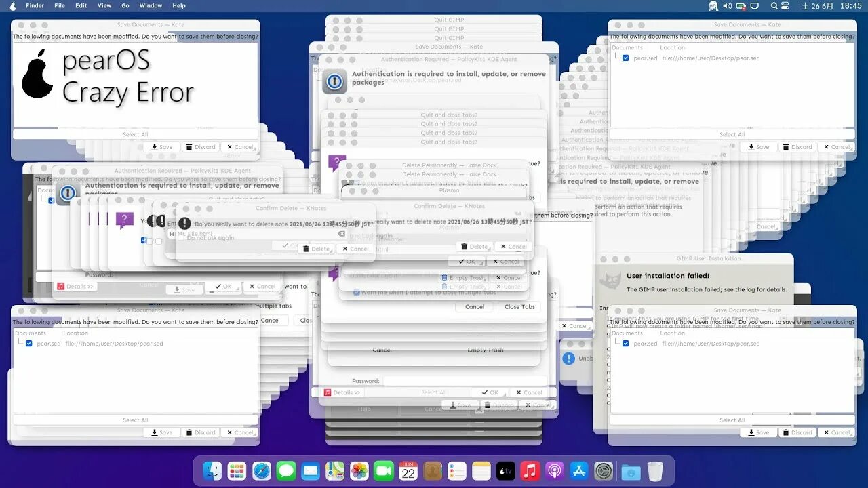Click the volume icon in the menu bar
The image size is (868, 488).
[x=728, y=5]
